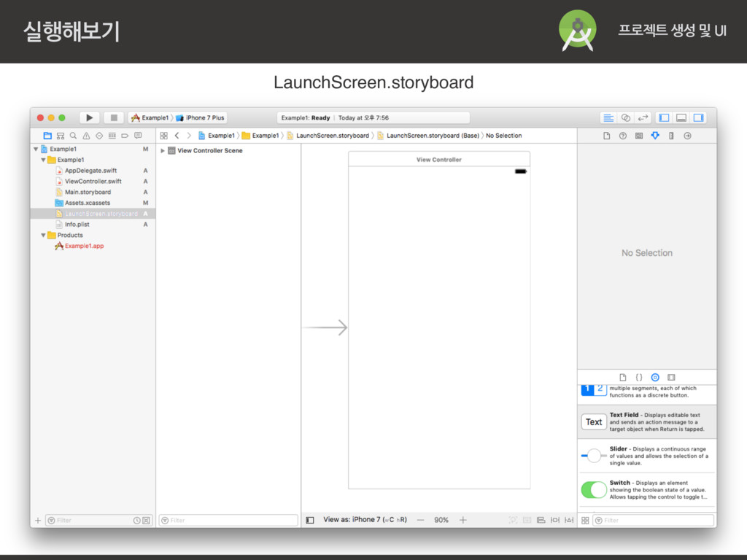Select Main.storyboard in project navigator
Image resolution: width=747 pixels, height=560 pixels.
pyautogui.click(x=88, y=192)
